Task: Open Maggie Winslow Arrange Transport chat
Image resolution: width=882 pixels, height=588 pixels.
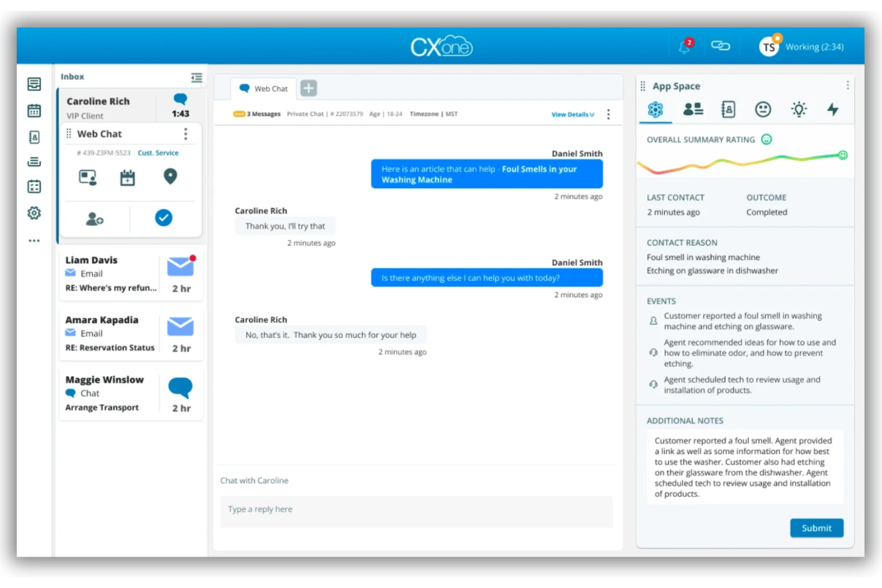Action: click(x=131, y=393)
